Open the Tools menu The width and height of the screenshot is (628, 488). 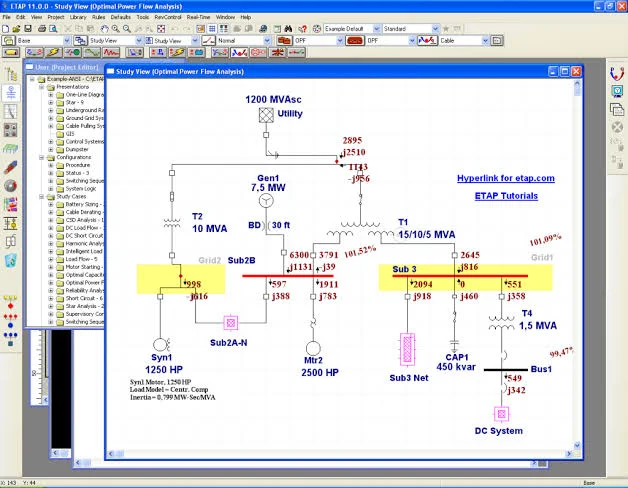[x=143, y=17]
